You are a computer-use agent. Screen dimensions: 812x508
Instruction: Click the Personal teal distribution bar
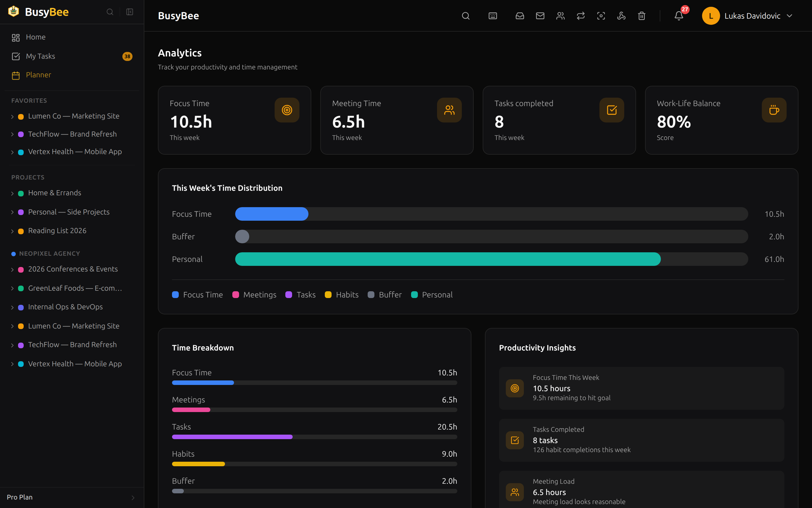[448, 259]
